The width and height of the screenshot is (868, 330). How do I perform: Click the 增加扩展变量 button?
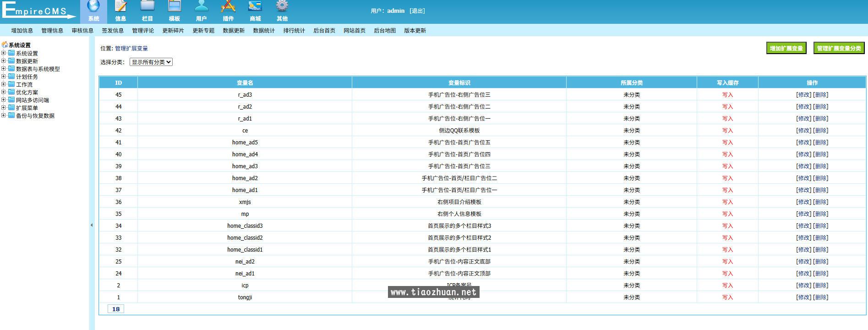[786, 48]
